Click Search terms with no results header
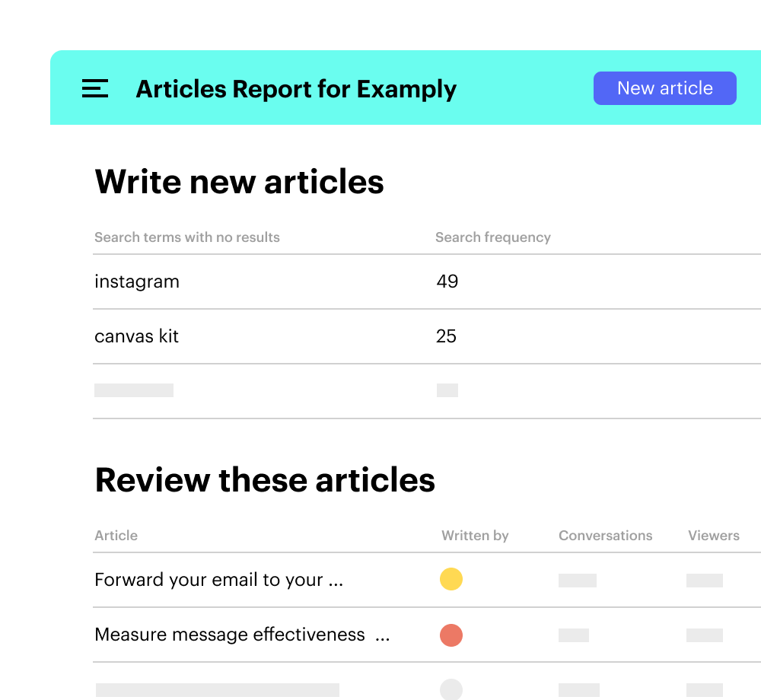This screenshot has height=700, width=761. pyautogui.click(x=187, y=237)
